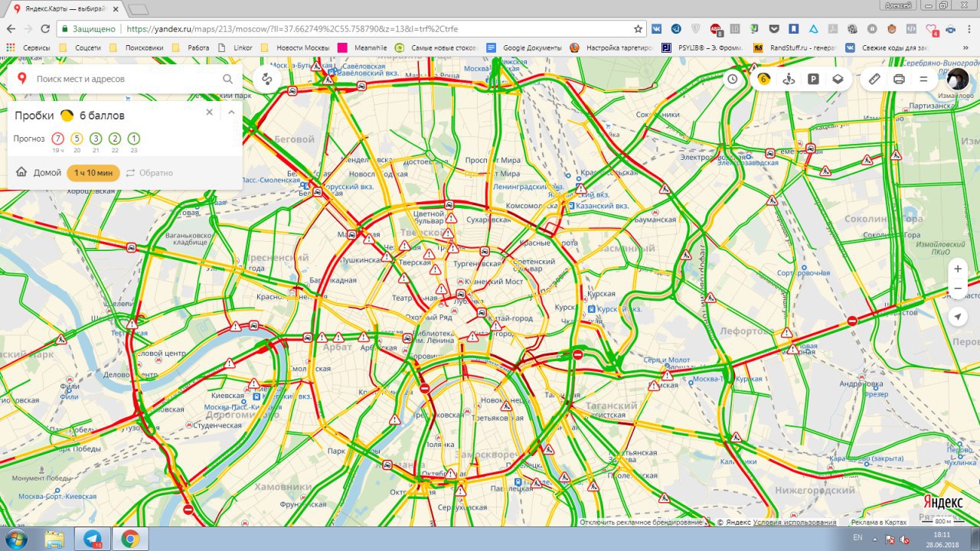Viewport: 980px width, 551px height.
Task: Click the Условия использования link
Action: pos(795,522)
